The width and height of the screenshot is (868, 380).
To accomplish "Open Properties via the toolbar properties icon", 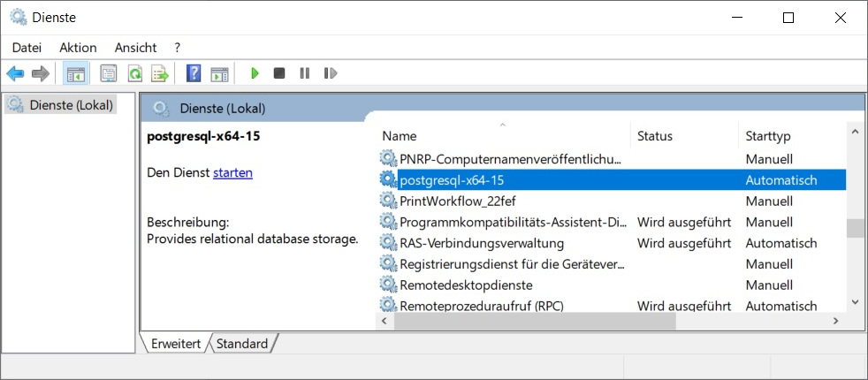I will pyautogui.click(x=109, y=73).
